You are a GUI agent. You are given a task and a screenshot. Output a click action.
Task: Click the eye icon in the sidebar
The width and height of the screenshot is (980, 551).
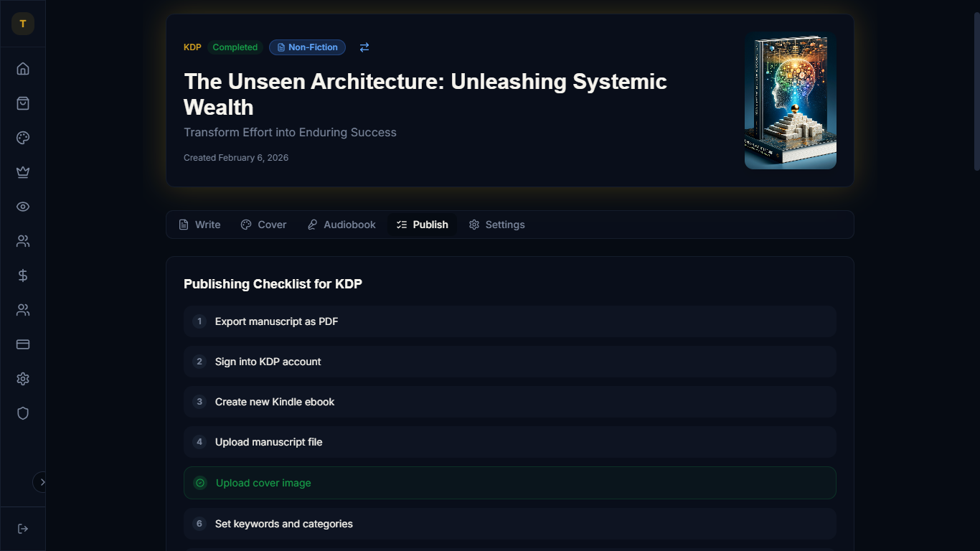coord(23,207)
